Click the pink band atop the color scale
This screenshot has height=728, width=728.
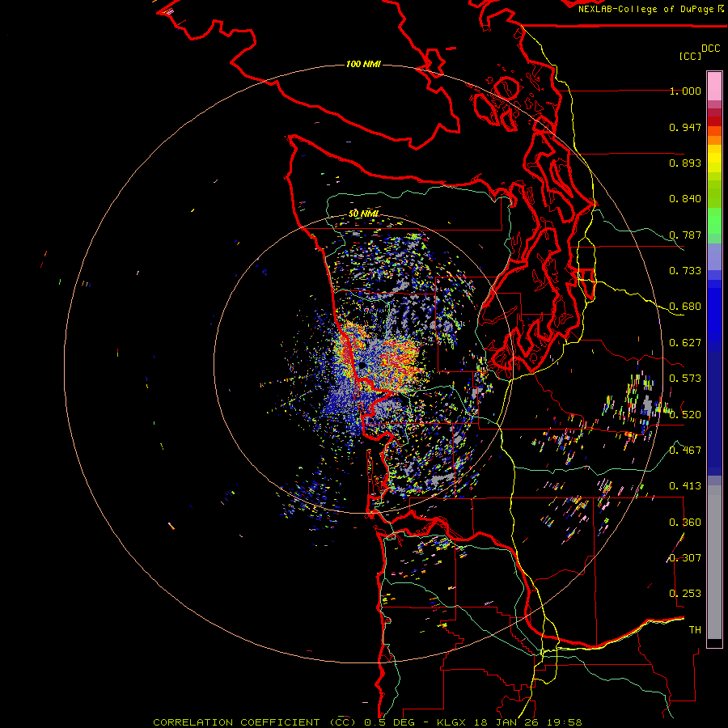714,86
